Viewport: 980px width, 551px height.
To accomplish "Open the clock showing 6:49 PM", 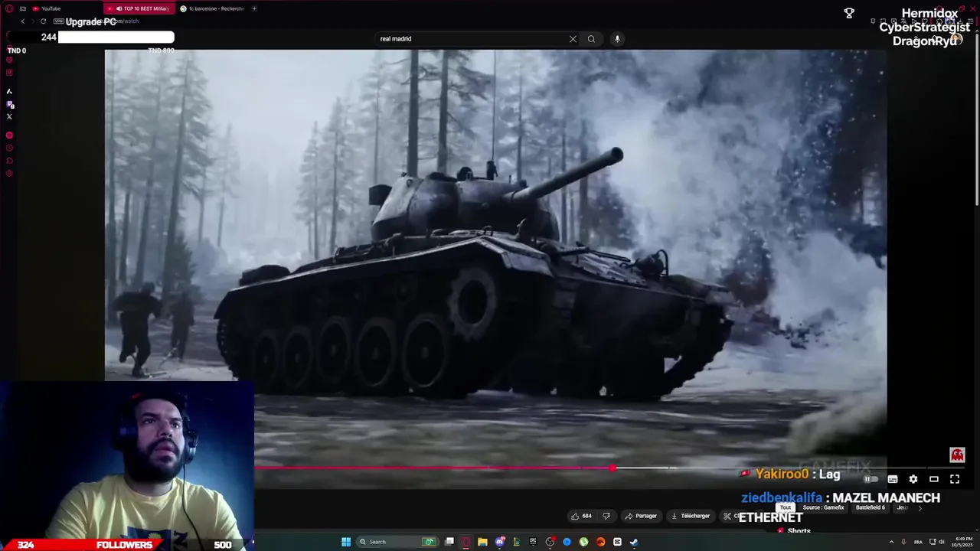I will (x=962, y=542).
